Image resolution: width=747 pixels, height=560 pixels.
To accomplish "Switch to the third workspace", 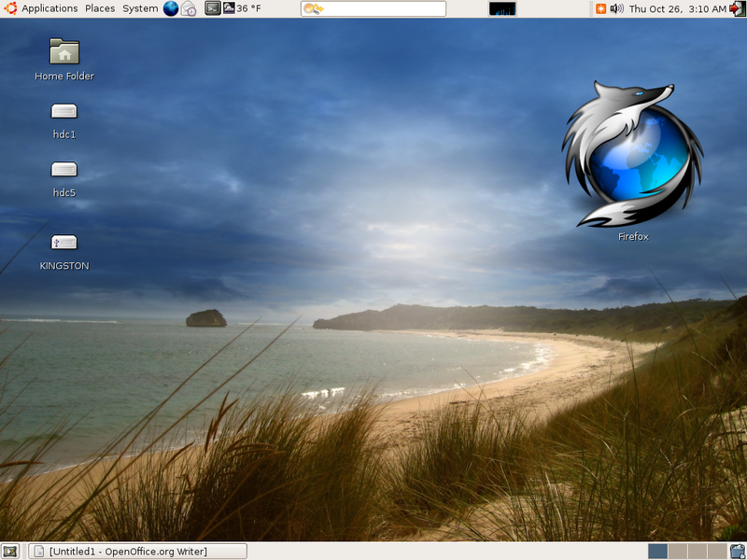I will point(697,552).
